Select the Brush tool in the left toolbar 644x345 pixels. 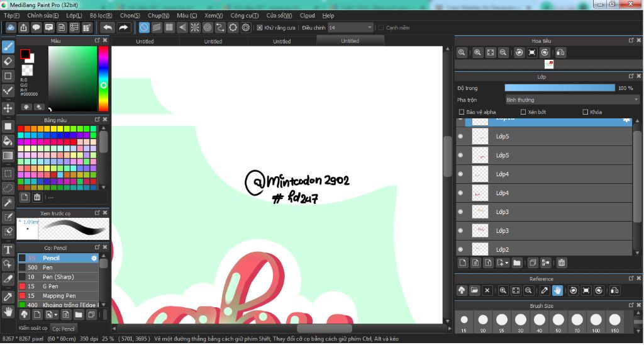tap(8, 47)
